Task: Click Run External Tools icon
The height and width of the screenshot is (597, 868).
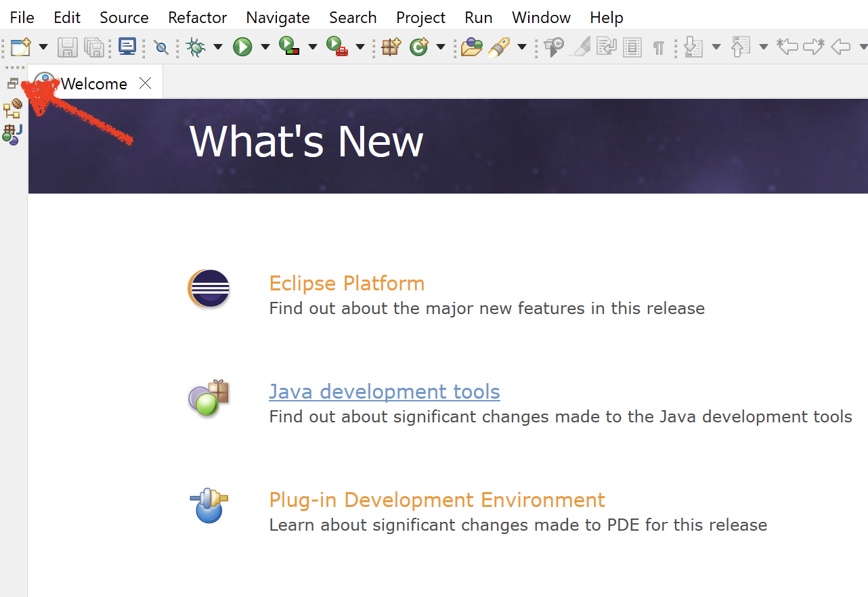Action: point(337,47)
